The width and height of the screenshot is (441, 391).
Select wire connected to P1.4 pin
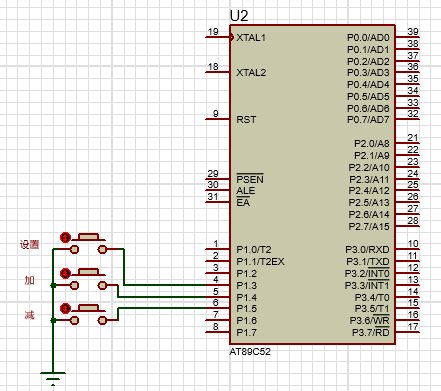(162, 297)
